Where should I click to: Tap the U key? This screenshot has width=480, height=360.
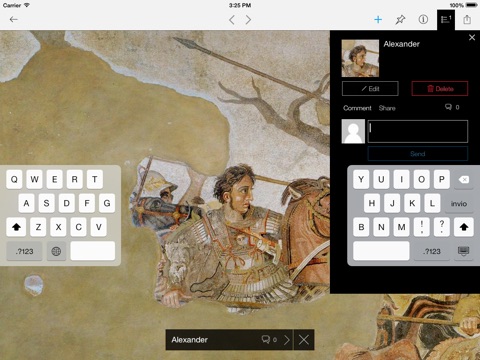coord(381,179)
